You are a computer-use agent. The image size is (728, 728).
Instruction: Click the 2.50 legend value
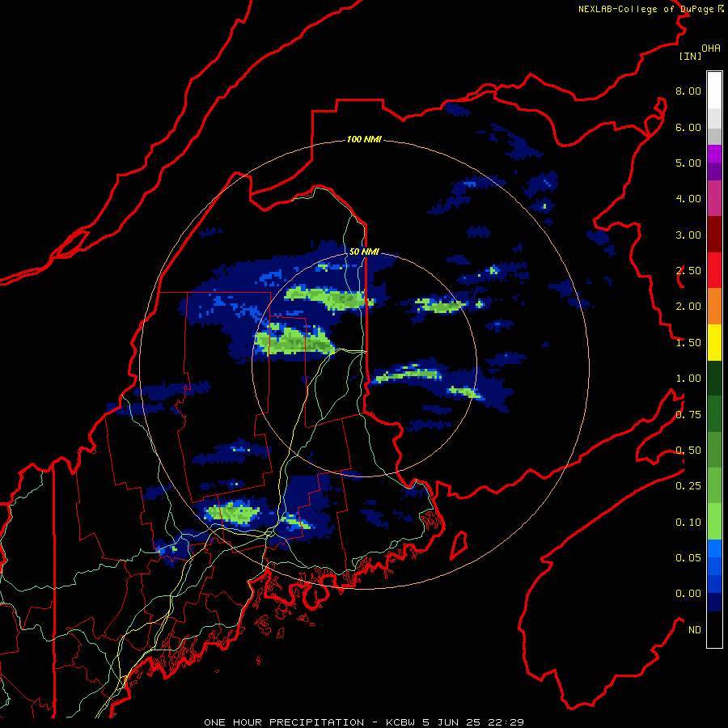click(688, 271)
